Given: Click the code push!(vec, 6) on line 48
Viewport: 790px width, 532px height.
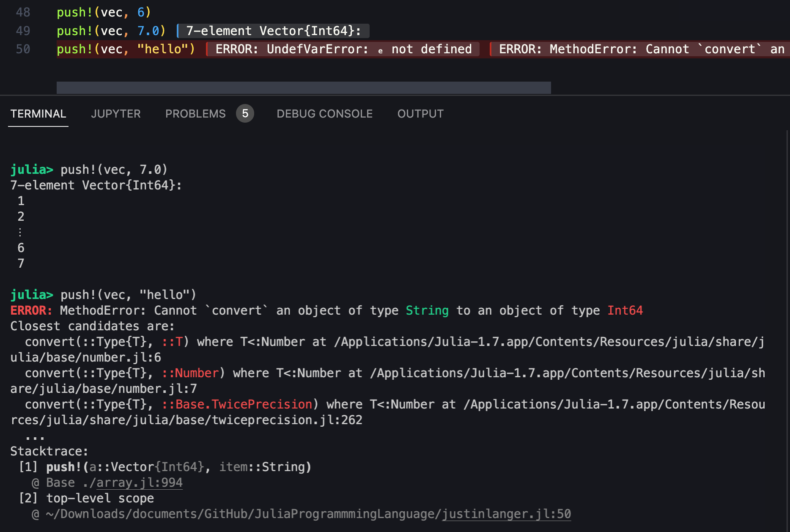Looking at the screenshot, I should pos(104,12).
